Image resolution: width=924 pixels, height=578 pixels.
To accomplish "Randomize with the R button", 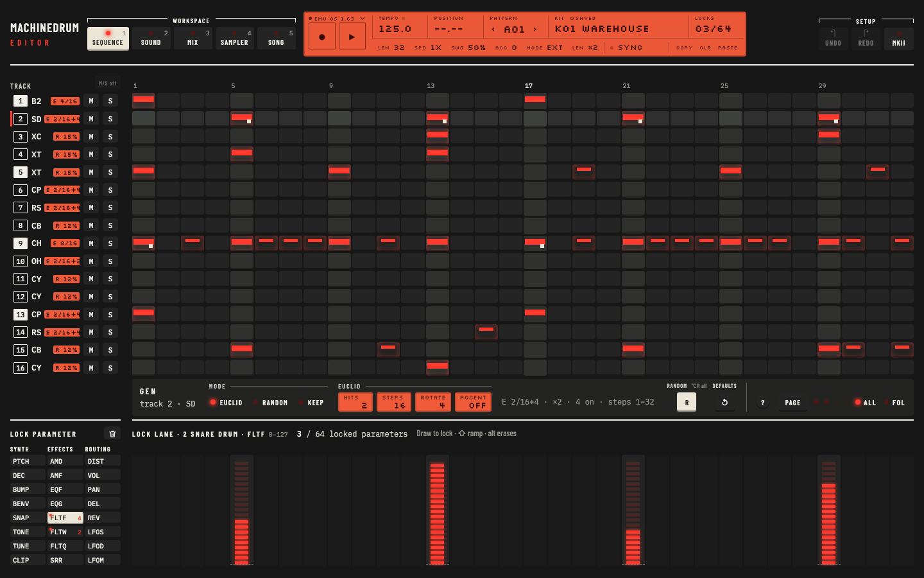I will pyautogui.click(x=687, y=402).
